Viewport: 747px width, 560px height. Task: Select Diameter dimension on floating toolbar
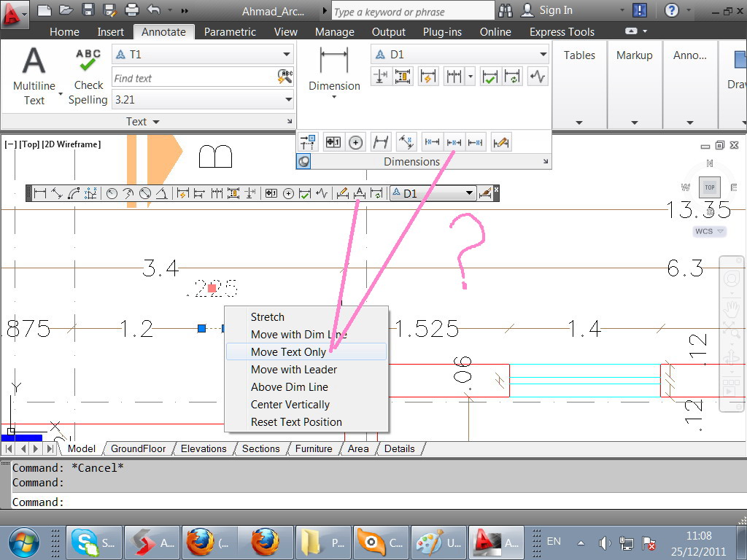click(145, 193)
